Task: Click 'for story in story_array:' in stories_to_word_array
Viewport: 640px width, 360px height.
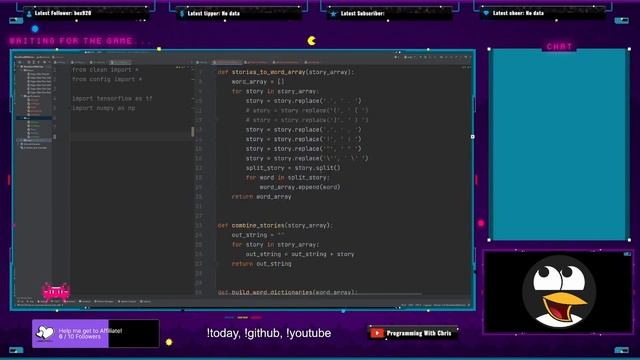Action: click(x=276, y=91)
